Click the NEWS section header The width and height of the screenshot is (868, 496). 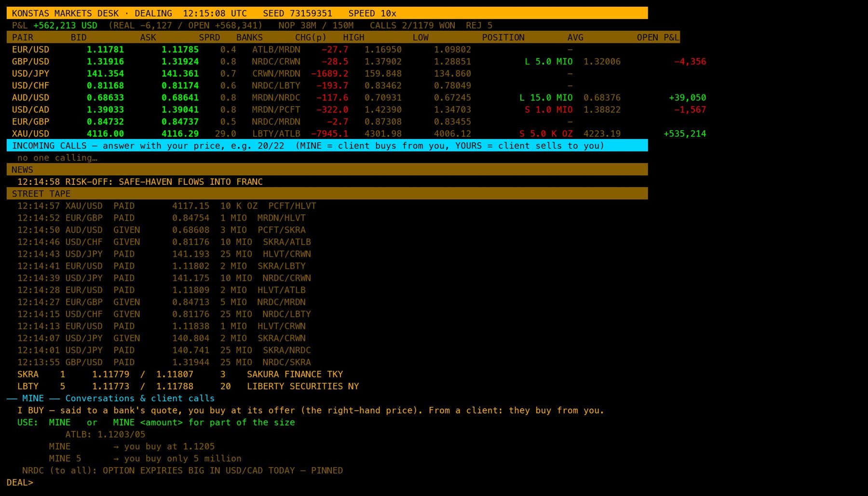tap(327, 169)
